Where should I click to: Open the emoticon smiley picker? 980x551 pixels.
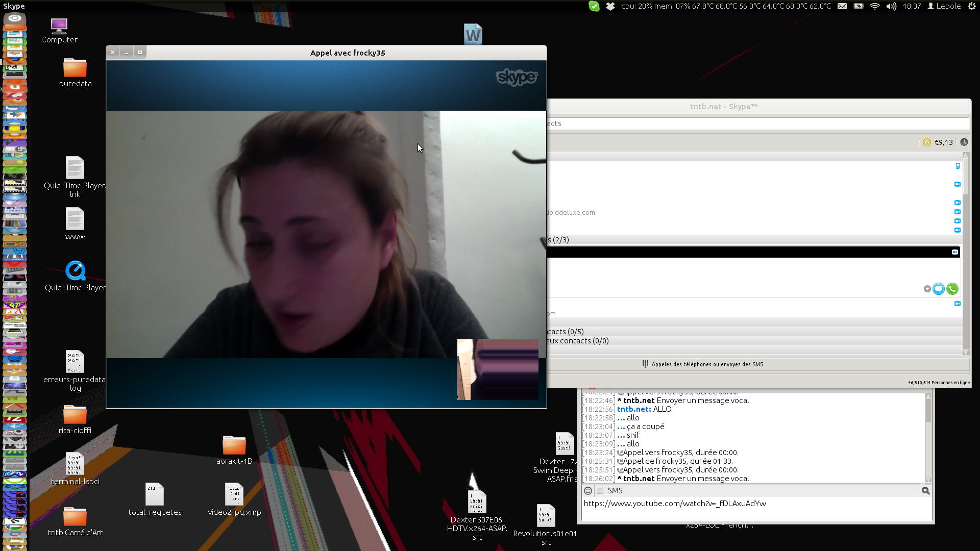[588, 491]
